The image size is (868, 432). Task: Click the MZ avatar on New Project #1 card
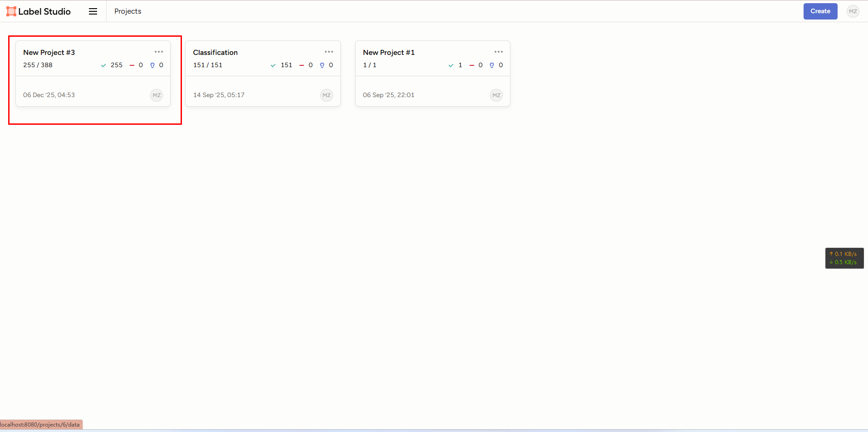coord(496,95)
